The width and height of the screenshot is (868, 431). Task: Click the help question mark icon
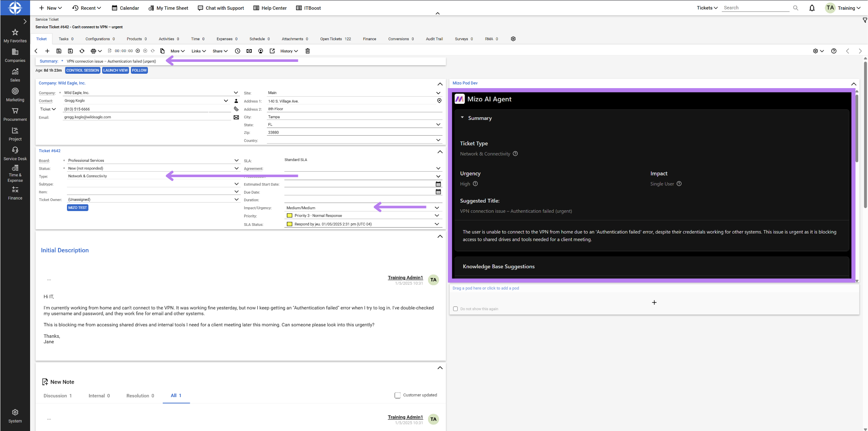[834, 51]
